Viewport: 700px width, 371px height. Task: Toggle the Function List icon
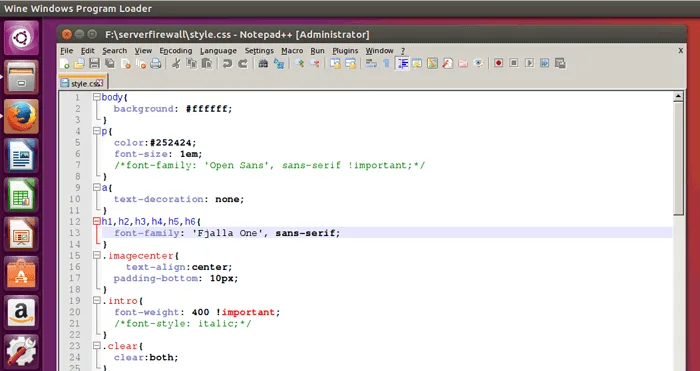tap(448, 63)
